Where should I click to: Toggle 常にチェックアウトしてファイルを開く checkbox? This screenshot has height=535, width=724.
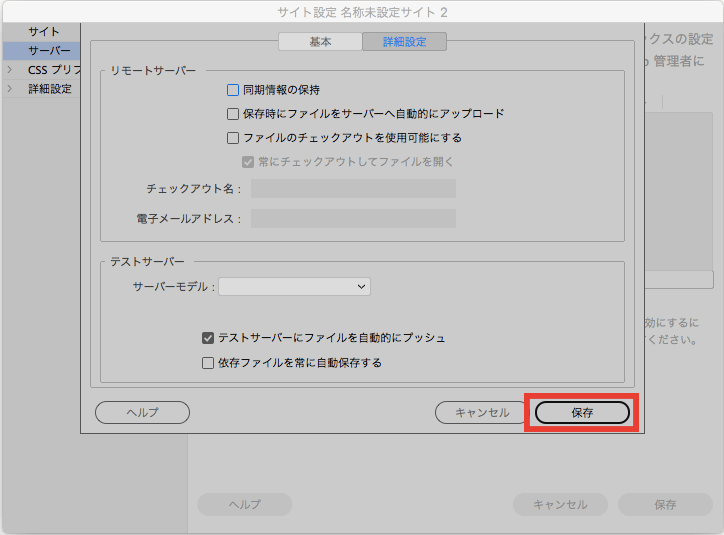(x=248, y=162)
